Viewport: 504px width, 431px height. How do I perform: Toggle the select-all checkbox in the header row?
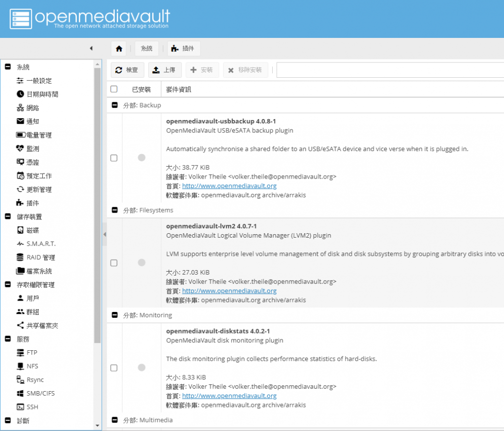point(114,89)
